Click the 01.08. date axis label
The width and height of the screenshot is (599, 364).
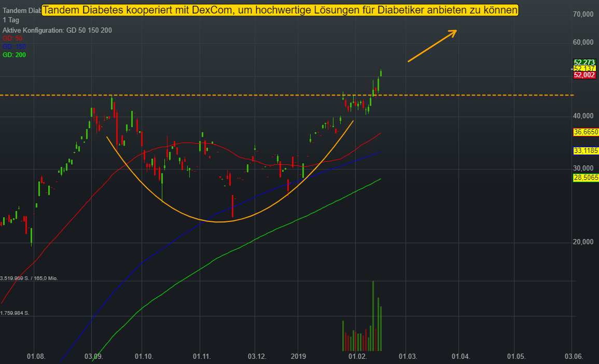[x=36, y=357]
